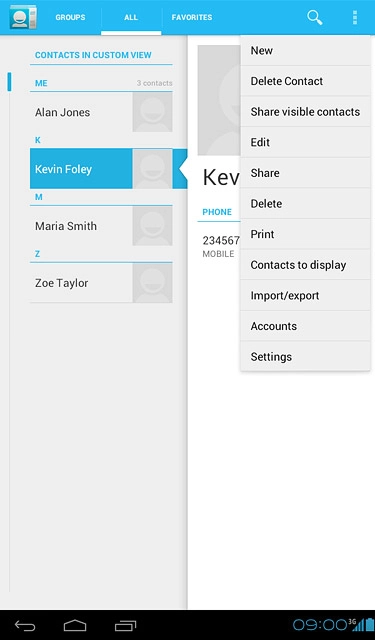Select the All contacts tab
Screen dimensions: 375x640
click(x=131, y=17)
